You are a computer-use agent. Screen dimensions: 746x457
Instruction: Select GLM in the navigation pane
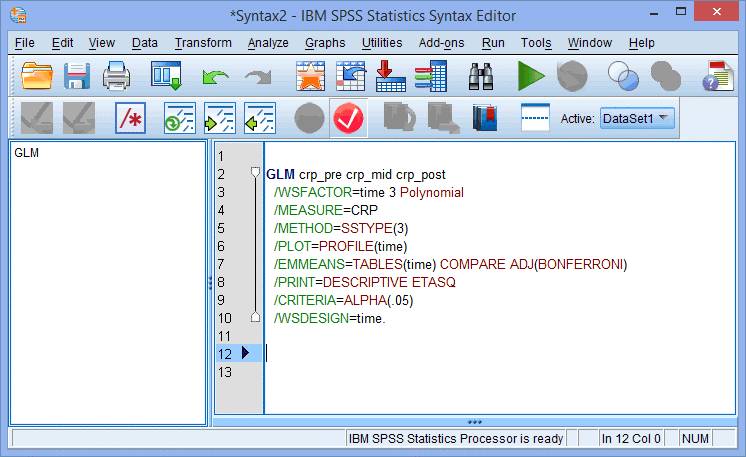[27, 153]
